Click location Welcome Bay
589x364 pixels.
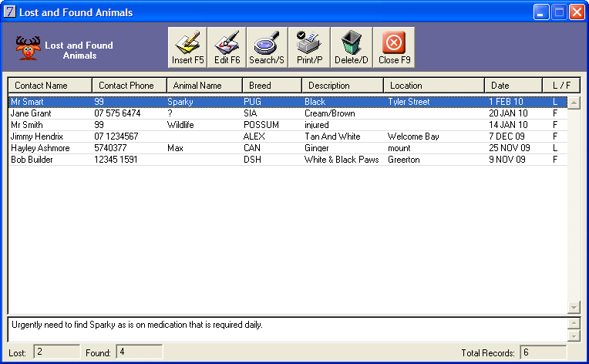(413, 136)
